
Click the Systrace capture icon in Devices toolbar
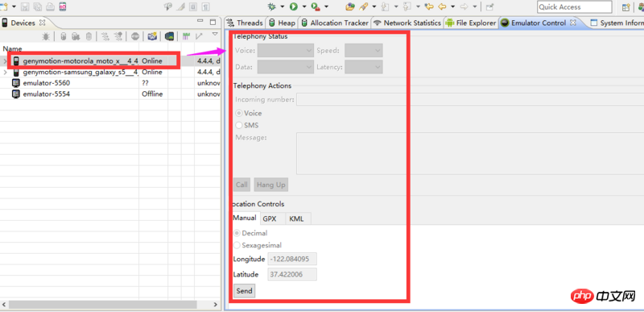pos(186,36)
